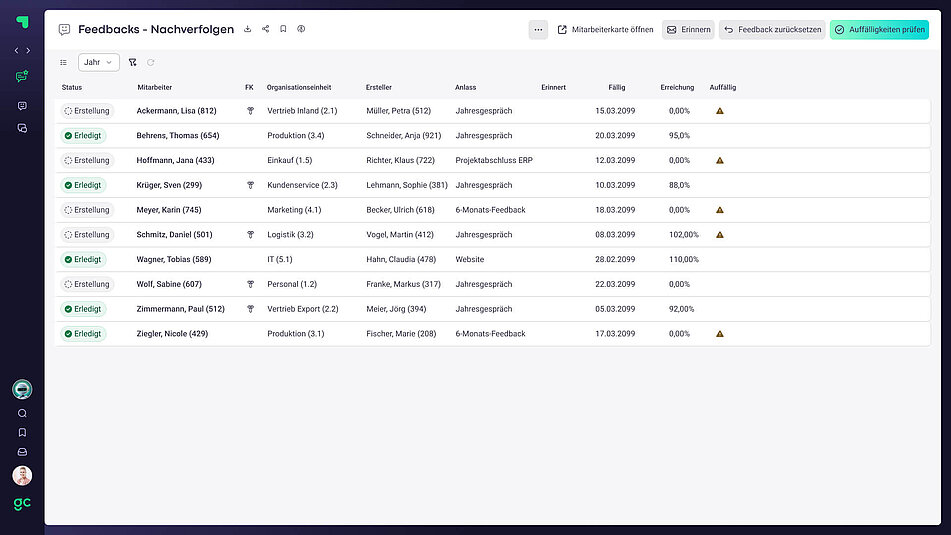Bookmark this Feedbacks page via header icon
The width and height of the screenshot is (951, 535).
(283, 29)
